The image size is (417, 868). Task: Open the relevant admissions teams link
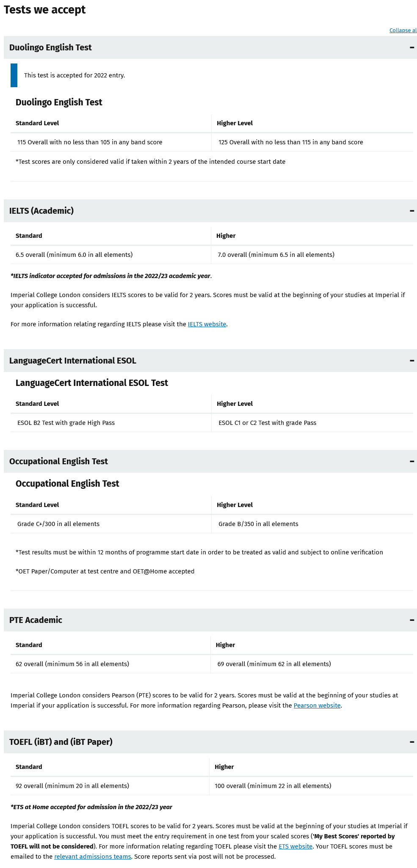(92, 857)
